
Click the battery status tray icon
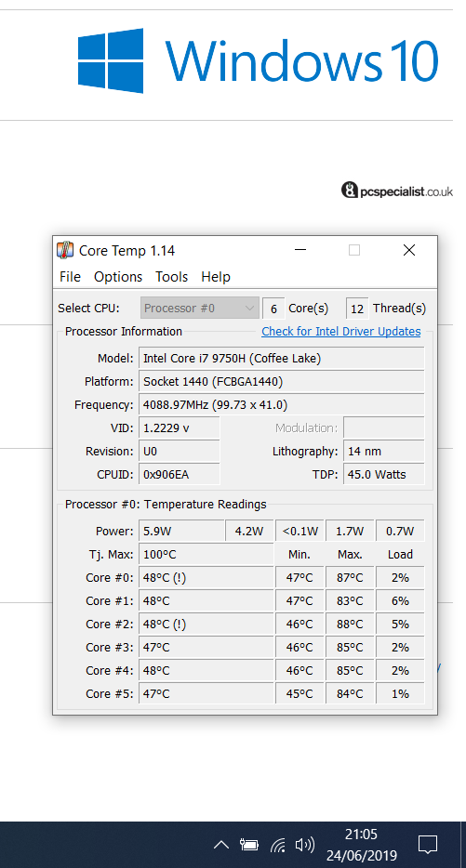point(249,845)
